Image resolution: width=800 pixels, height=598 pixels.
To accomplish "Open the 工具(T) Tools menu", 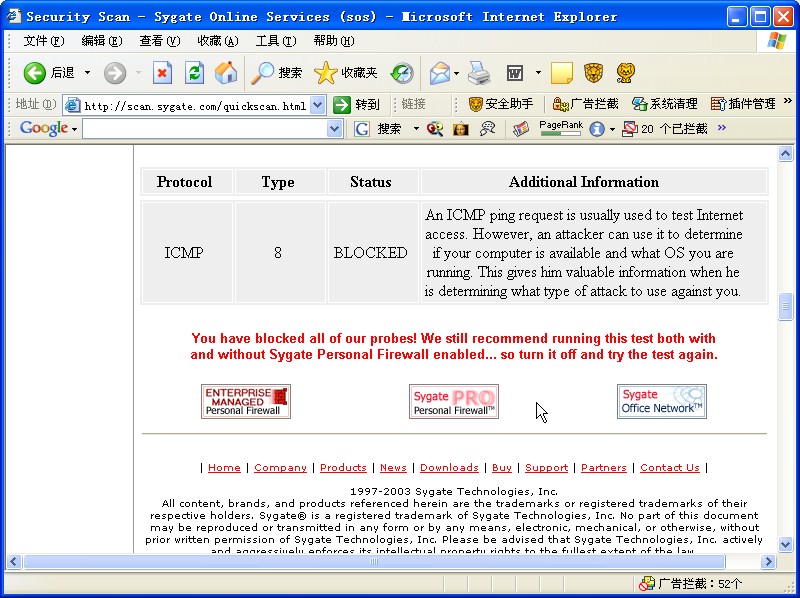I will point(276,41).
